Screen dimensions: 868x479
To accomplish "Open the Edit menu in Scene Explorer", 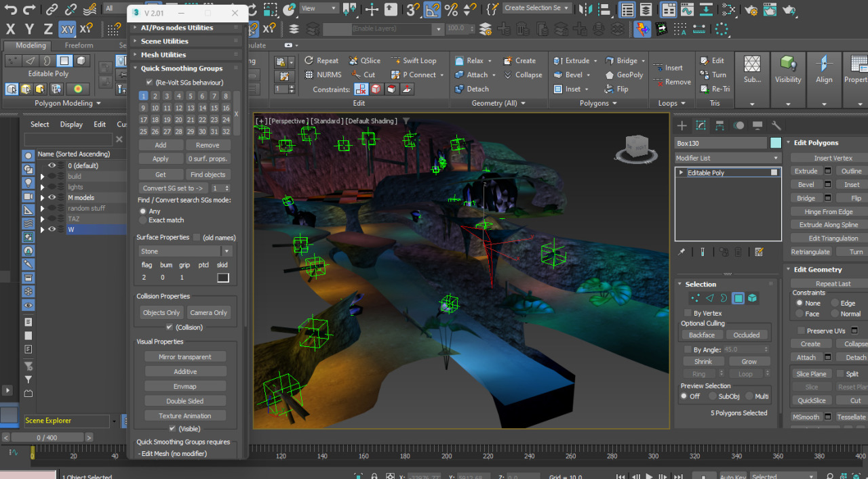I will click(100, 124).
